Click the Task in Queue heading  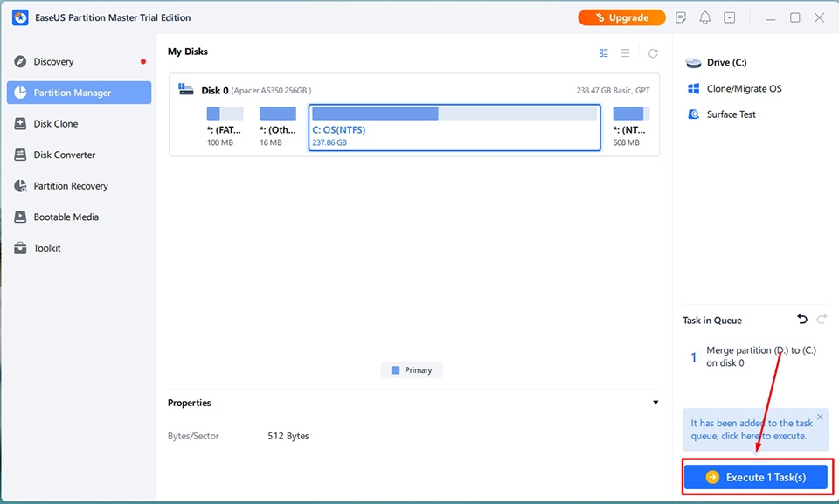tap(712, 321)
